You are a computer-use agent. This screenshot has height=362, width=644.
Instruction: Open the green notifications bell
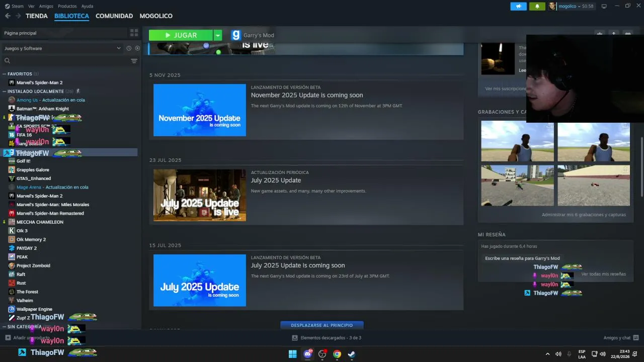click(x=537, y=6)
